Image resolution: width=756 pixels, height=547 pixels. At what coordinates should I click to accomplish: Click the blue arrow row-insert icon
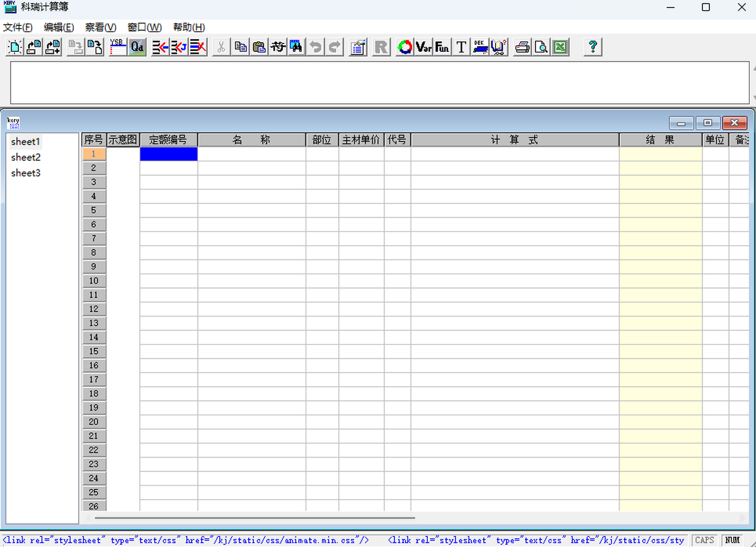coord(160,47)
